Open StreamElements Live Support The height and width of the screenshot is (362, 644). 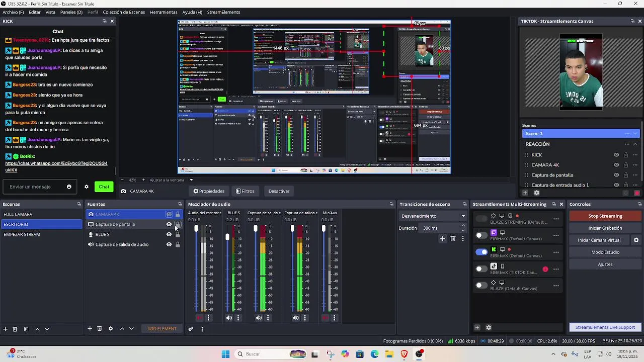point(605,327)
